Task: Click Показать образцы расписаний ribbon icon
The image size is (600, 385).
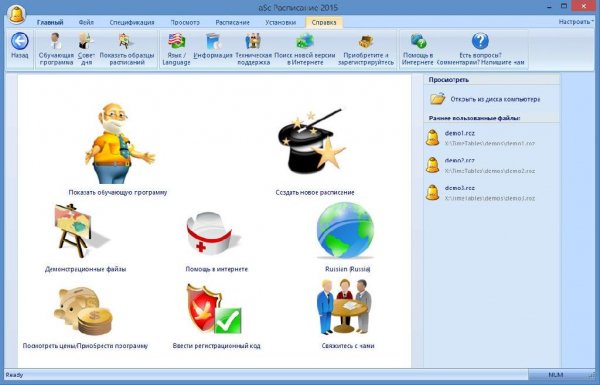Action: pyautogui.click(x=127, y=49)
